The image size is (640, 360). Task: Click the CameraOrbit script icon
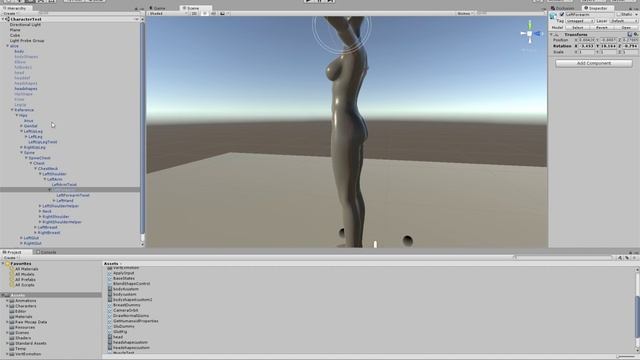coord(109,310)
